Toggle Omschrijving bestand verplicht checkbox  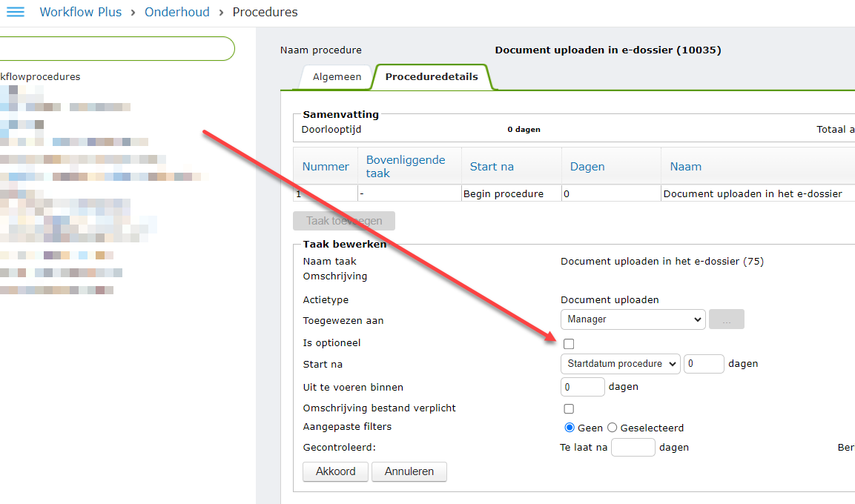[569, 408]
